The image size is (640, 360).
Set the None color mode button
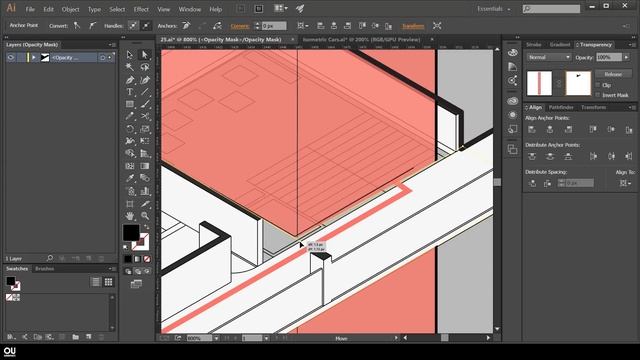point(147,259)
